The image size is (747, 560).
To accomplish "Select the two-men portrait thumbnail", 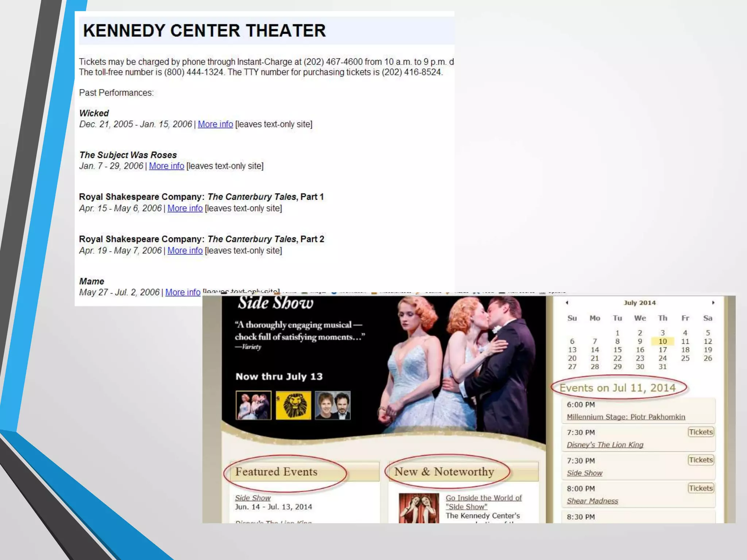I will (x=333, y=405).
